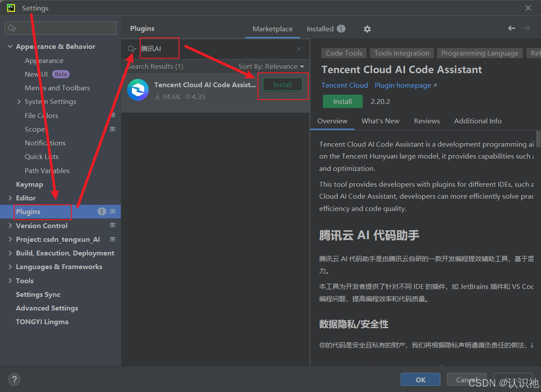Click the Programming Language tag

480,53
